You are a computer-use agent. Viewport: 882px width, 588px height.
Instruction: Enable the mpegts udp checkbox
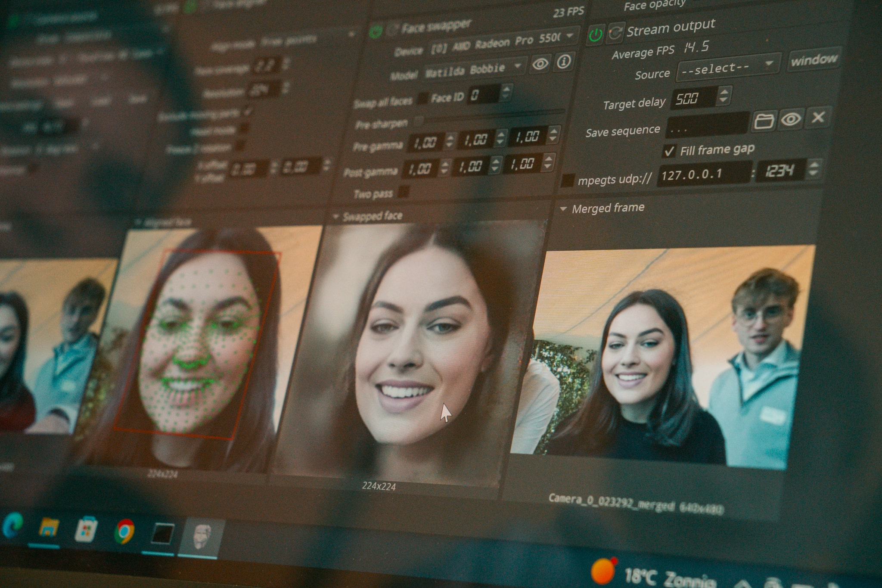click(568, 180)
